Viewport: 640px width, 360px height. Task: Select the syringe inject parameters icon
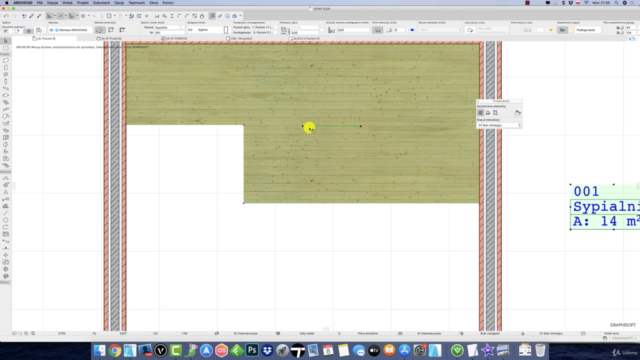point(39,16)
